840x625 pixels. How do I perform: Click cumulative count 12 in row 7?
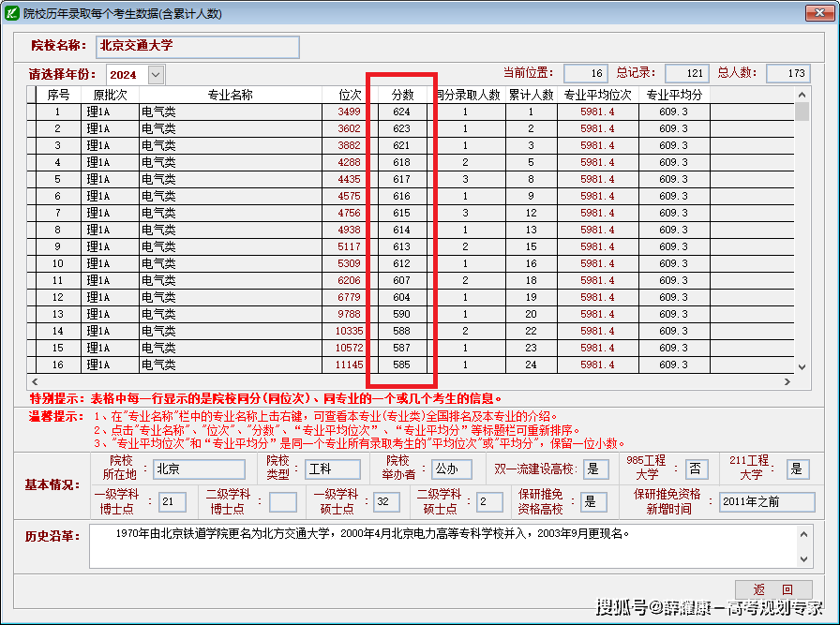click(x=531, y=213)
